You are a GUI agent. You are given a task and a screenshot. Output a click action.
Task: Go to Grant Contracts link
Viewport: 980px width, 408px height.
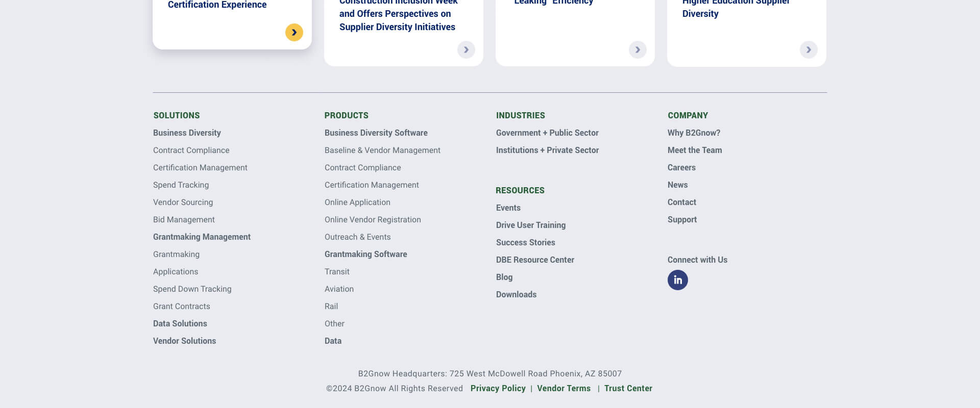coord(182,306)
